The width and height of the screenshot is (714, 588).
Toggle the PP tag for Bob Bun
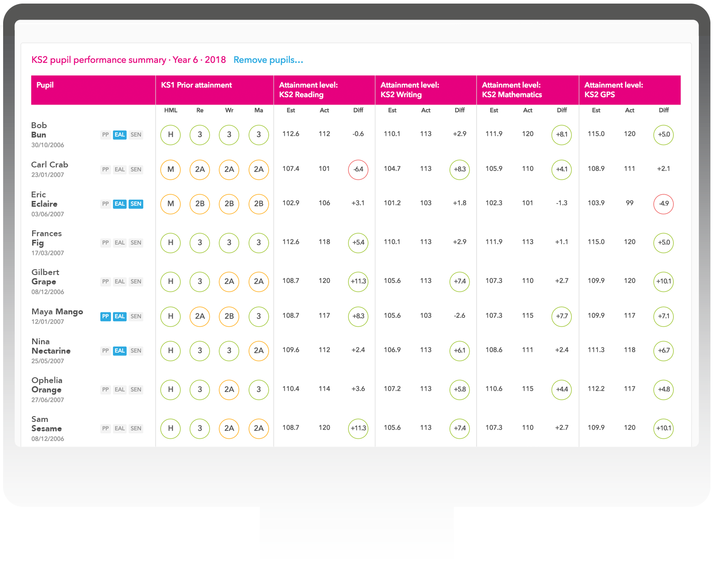105,135
